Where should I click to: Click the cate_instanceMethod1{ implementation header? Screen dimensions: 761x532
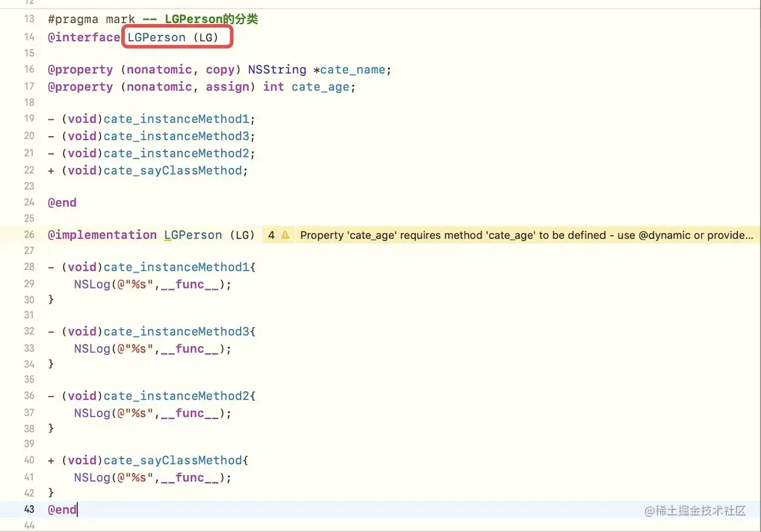[x=179, y=267]
